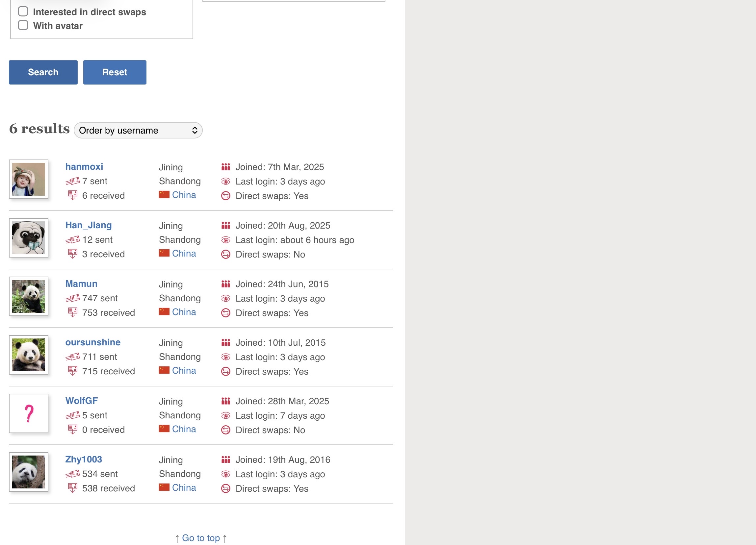Click WolfGF's question mark avatar
This screenshot has height=545, width=756.
(29, 413)
